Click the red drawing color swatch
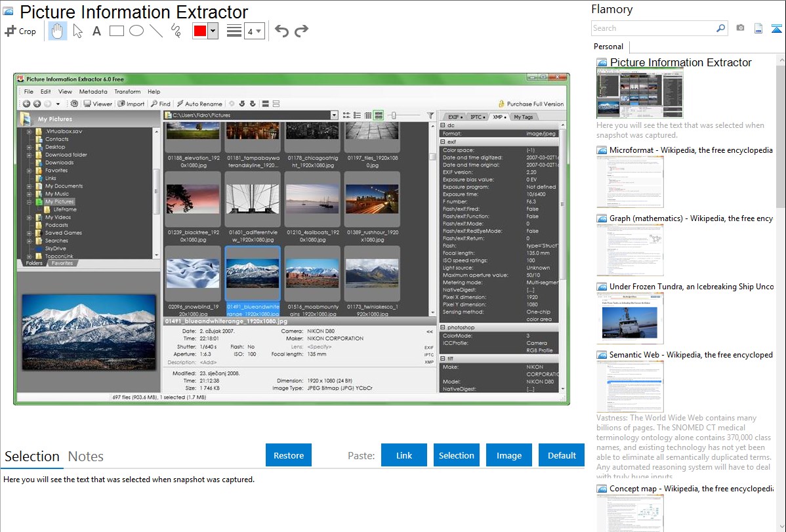This screenshot has height=532, width=786. (200, 31)
